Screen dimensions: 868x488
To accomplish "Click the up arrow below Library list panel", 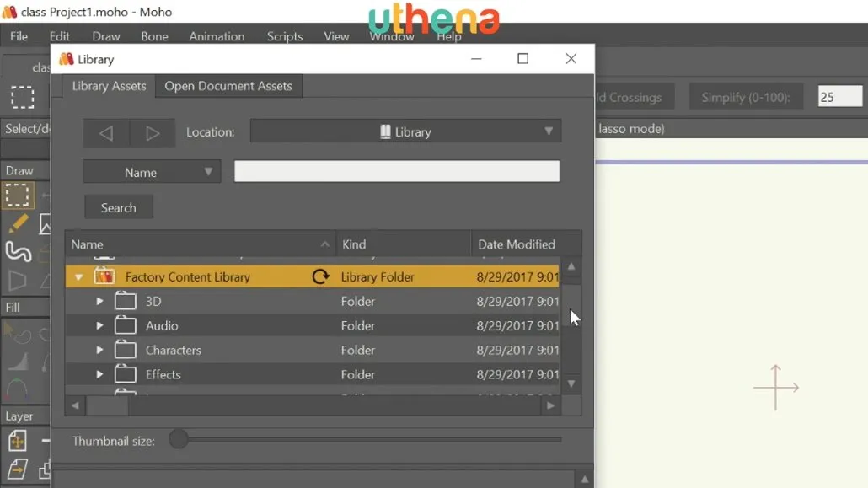I will [585, 480].
